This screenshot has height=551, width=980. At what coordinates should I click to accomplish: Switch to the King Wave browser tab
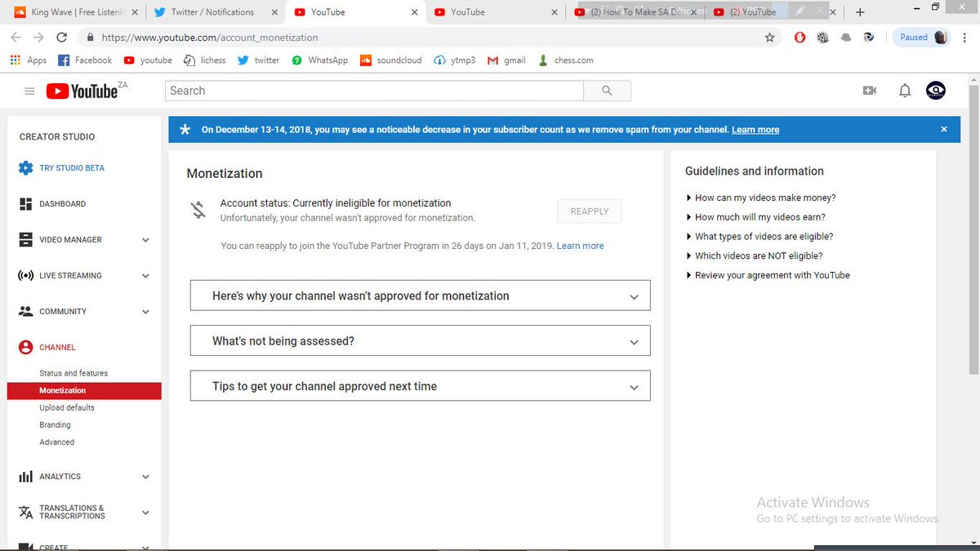coord(75,12)
